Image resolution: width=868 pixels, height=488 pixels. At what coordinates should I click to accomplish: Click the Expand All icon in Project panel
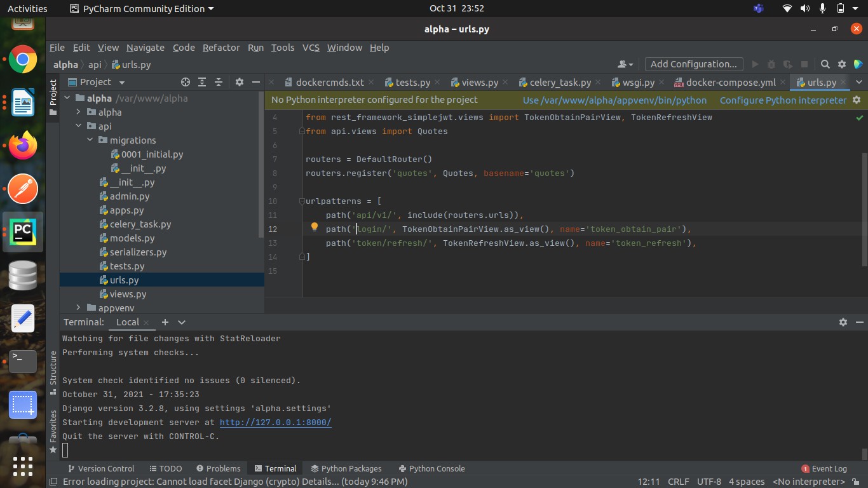[201, 82]
